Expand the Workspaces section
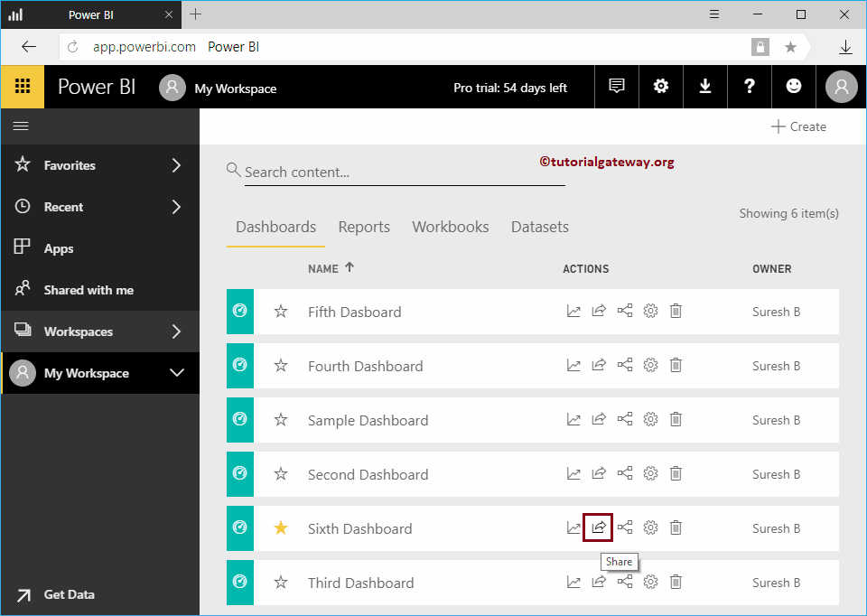Viewport: 867px width, 616px height. point(99,331)
